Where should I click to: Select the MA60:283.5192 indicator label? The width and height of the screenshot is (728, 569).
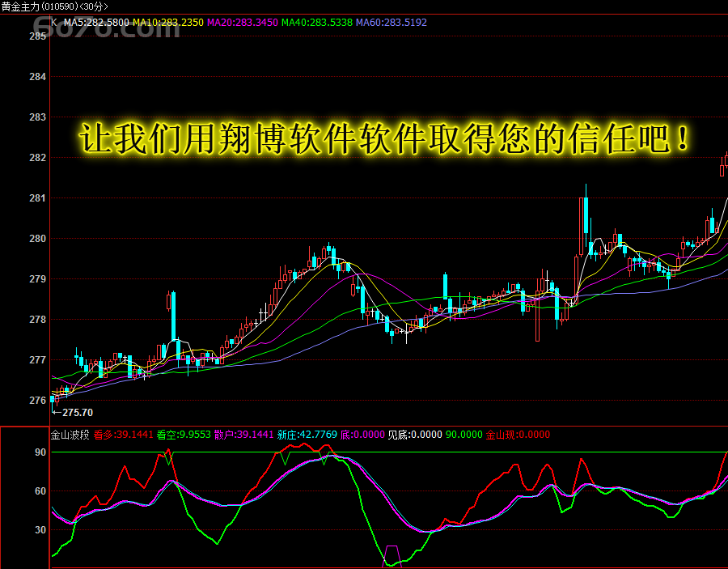pos(392,23)
